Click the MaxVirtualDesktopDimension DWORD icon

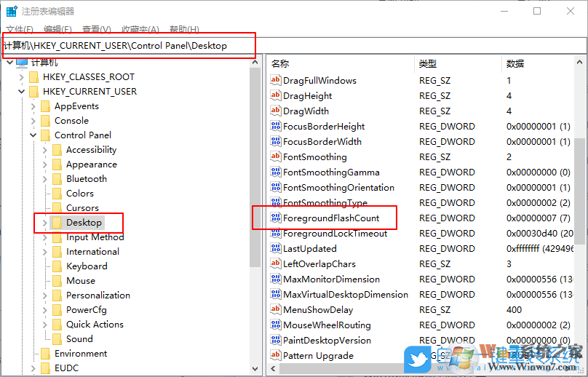276,295
